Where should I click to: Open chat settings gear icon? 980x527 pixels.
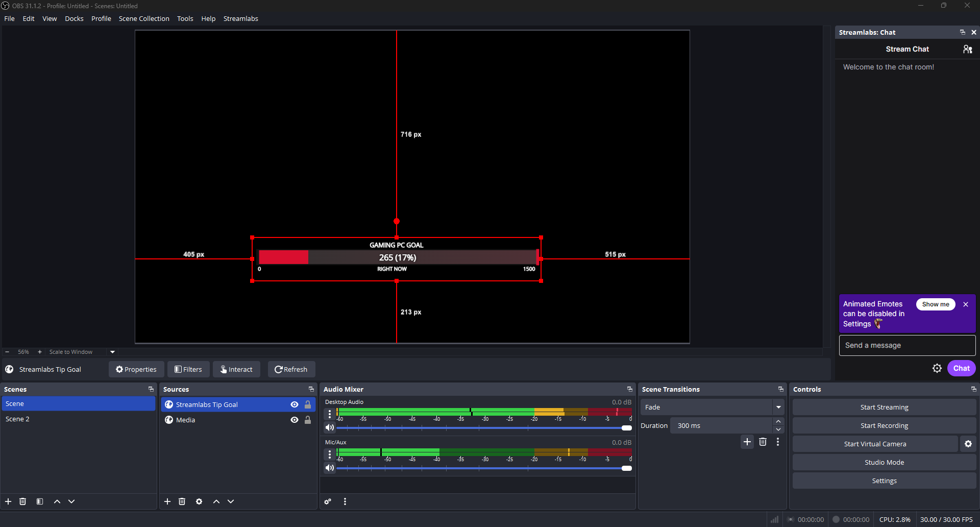pos(937,368)
